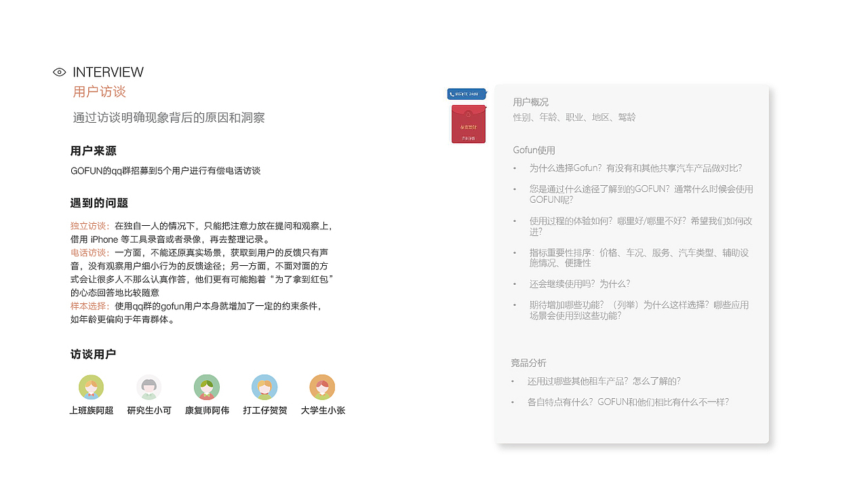Open the red packet message
Viewport: 868px width, 489px height.
tap(469, 123)
